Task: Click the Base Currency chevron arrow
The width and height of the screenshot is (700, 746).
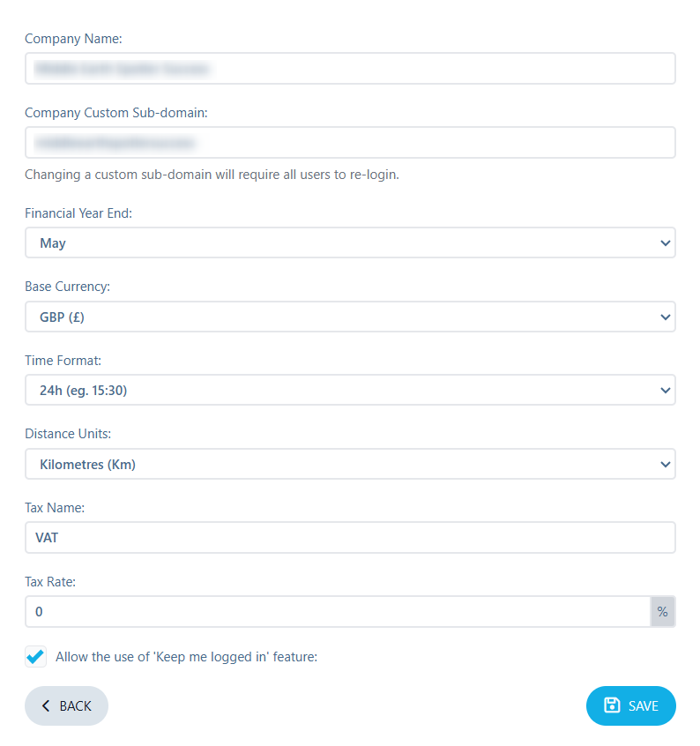Action: coord(666,317)
